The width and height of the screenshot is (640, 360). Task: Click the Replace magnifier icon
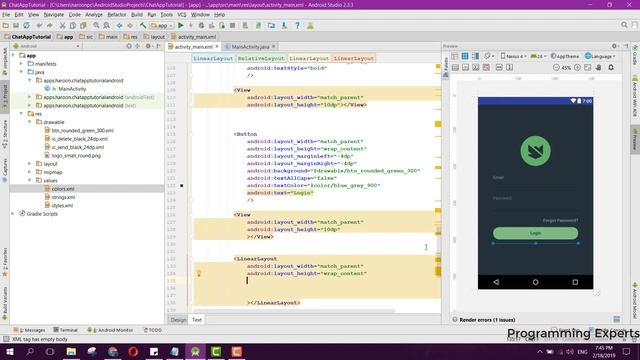click(x=106, y=25)
